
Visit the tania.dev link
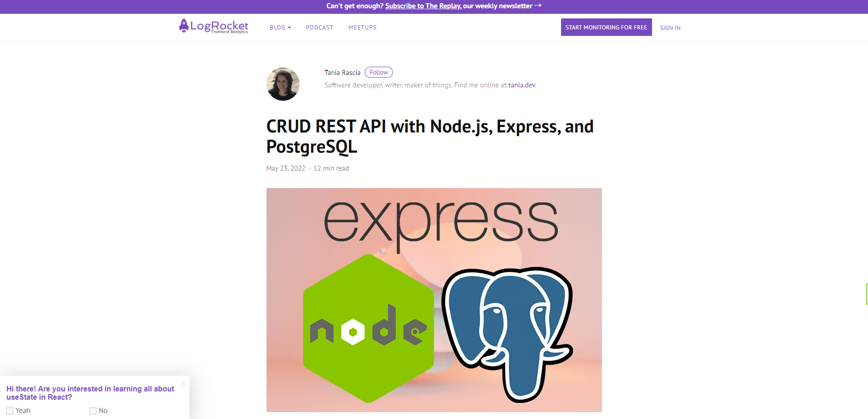(x=522, y=85)
